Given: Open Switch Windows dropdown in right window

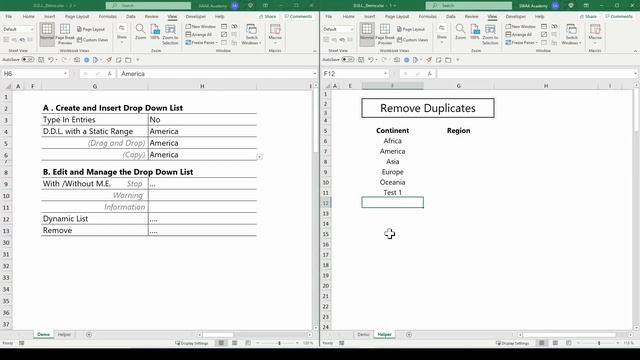Looking at the screenshot, I should click(571, 34).
